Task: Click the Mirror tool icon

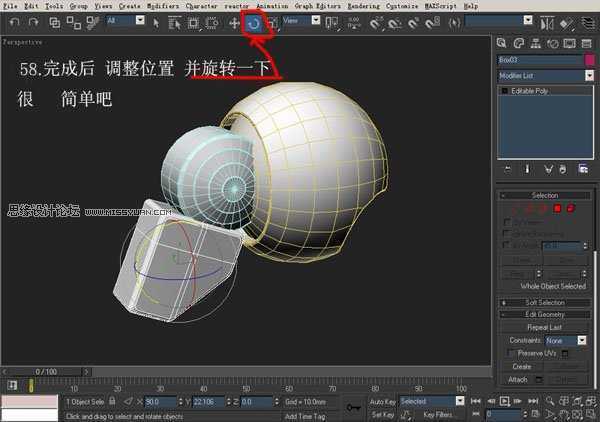Action: (x=547, y=23)
